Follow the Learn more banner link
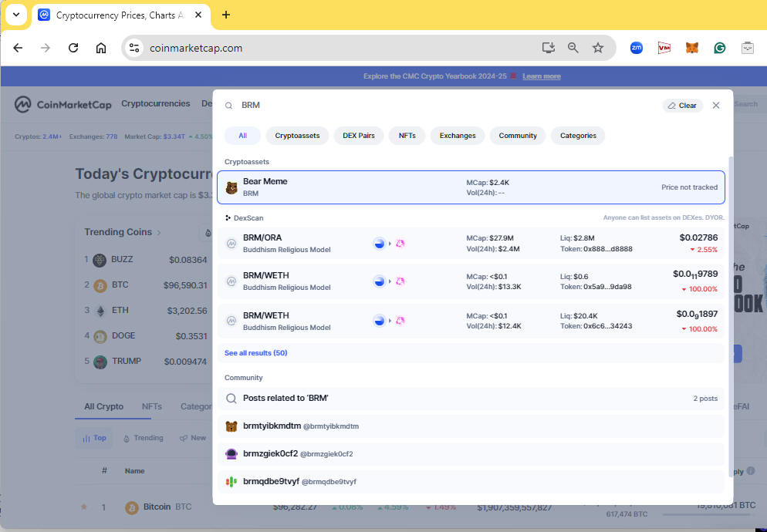767x532 pixels. point(542,76)
